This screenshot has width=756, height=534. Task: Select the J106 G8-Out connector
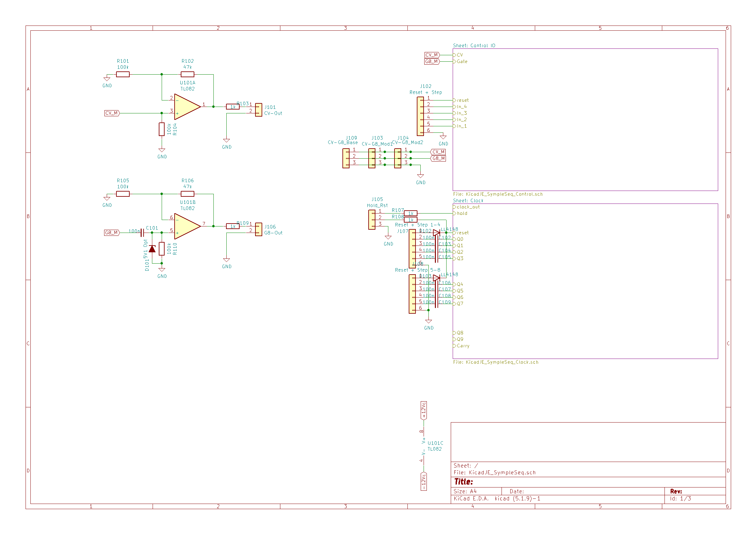[x=259, y=229]
